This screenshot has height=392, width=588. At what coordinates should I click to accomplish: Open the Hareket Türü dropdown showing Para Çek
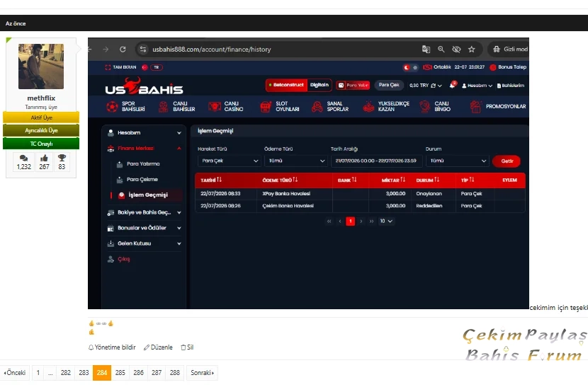[x=229, y=161]
